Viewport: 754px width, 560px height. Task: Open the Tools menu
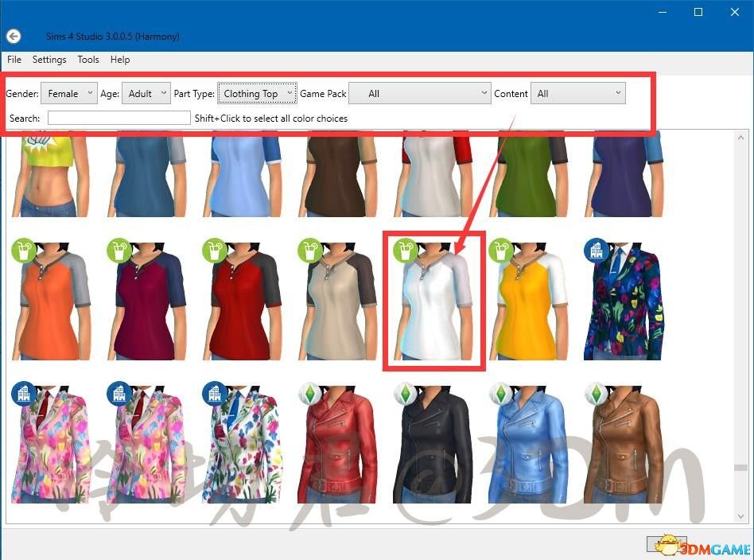(x=88, y=60)
